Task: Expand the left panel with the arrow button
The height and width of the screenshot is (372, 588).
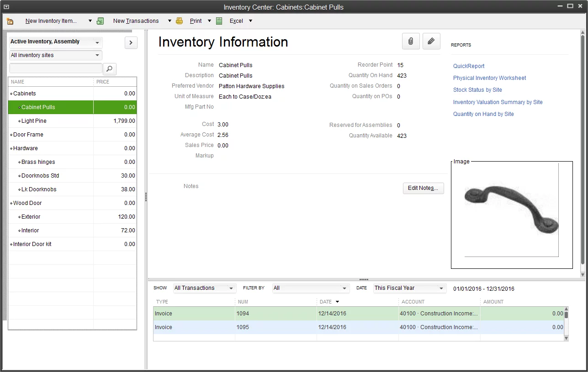Action: [x=131, y=42]
